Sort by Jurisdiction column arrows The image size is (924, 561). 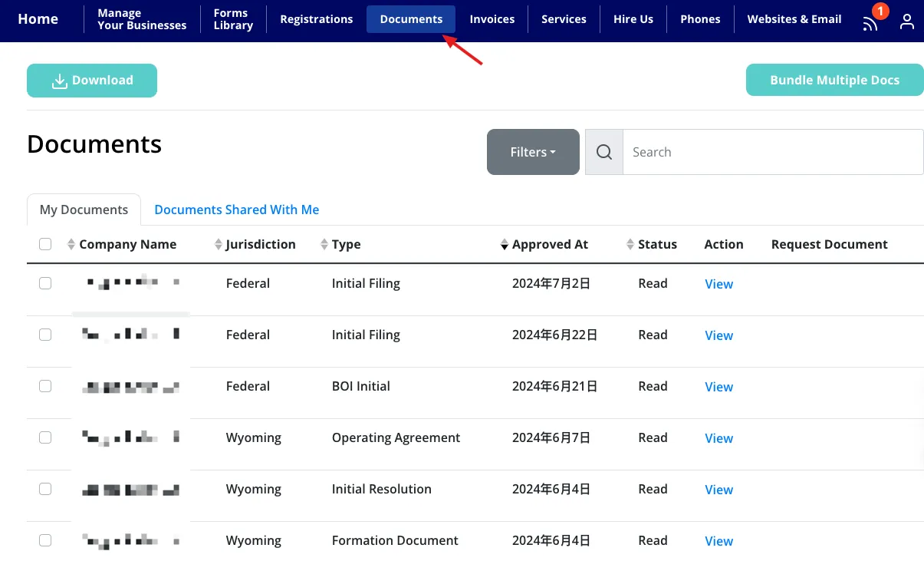[x=218, y=245]
